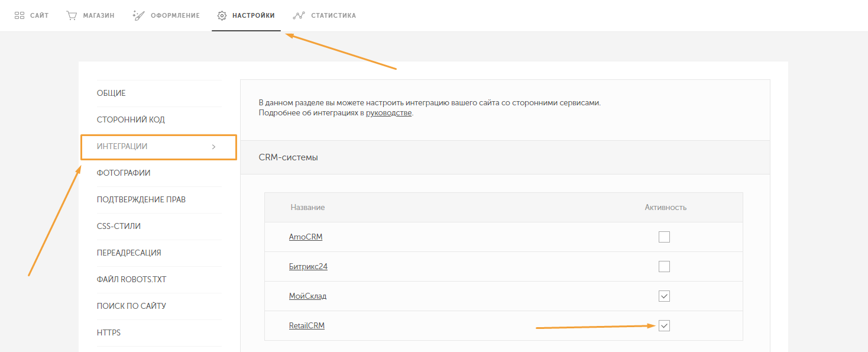Click the brush icon for Оформление
Image resolution: width=868 pixels, height=352 pixels.
(138, 15)
